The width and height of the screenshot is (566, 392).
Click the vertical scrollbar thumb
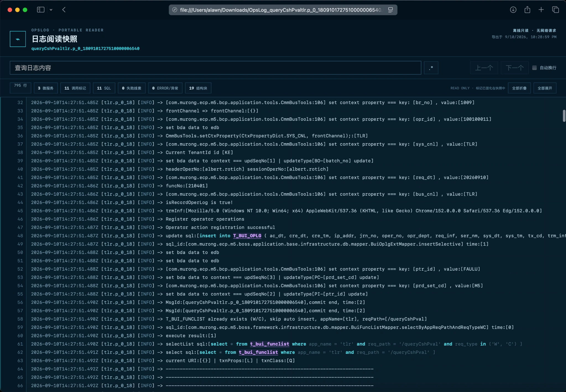[564, 116]
